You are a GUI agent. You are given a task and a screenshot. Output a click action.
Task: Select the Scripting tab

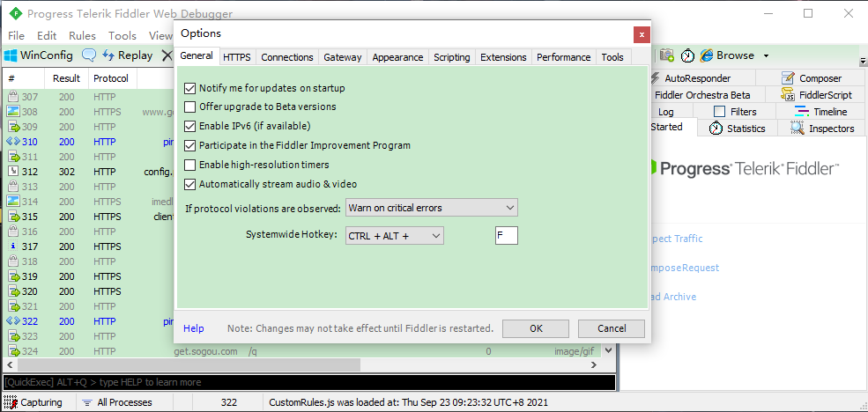coord(452,57)
